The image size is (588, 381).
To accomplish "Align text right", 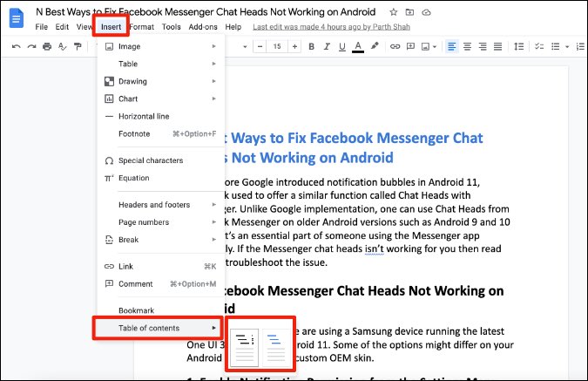I will coord(483,46).
